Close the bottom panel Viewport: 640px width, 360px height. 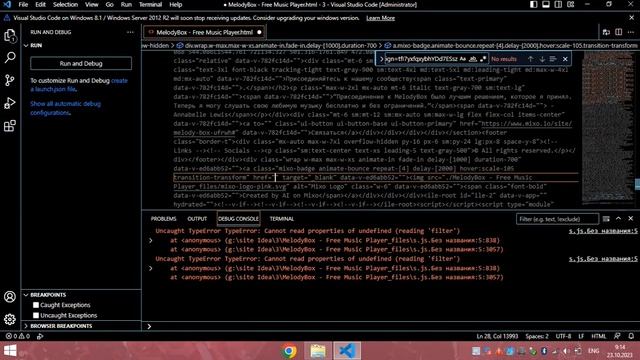click(x=631, y=219)
